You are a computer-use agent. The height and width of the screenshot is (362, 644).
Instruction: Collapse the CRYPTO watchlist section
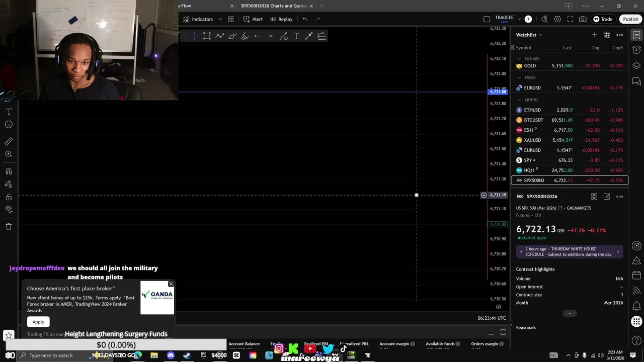tap(519, 100)
